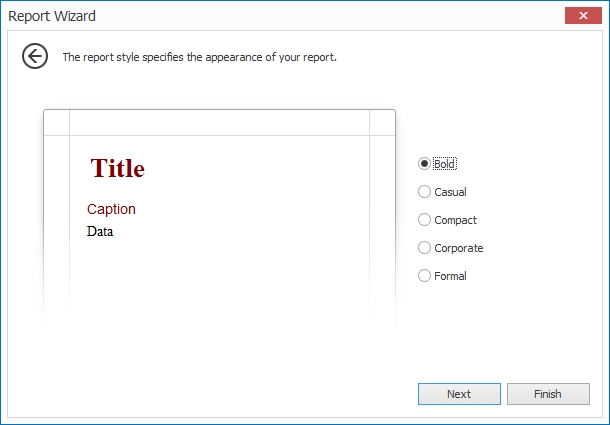Click the Corporate label text

[x=459, y=248]
